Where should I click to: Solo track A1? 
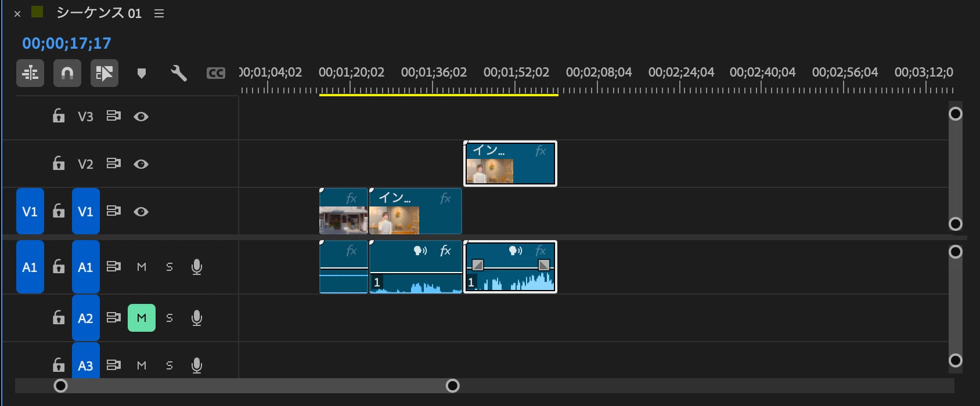click(170, 267)
